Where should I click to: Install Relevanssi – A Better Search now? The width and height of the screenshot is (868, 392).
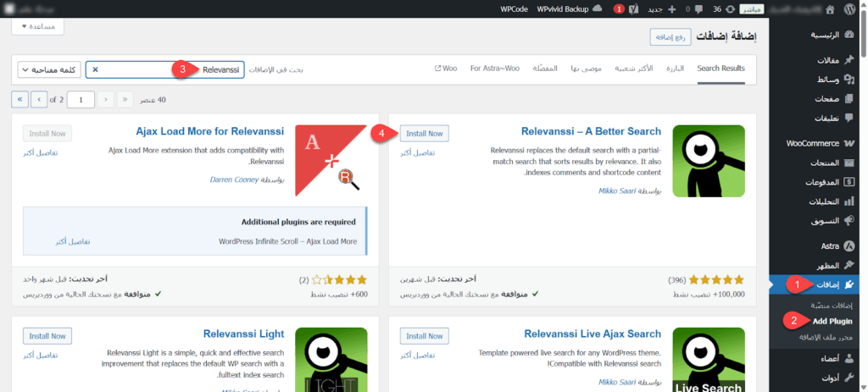425,133
